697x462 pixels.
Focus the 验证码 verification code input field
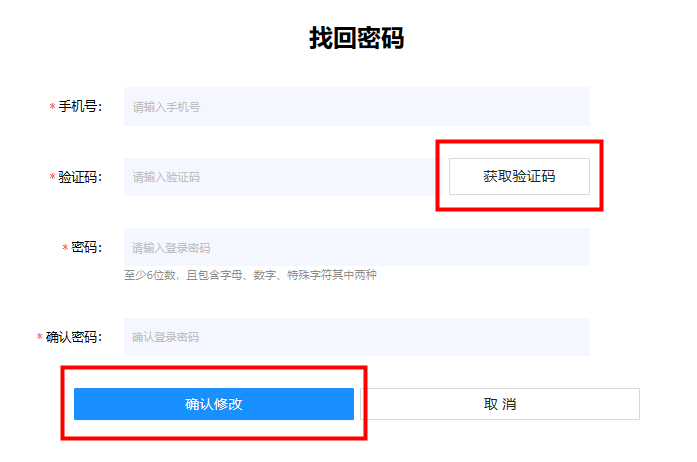pyautogui.click(x=282, y=177)
